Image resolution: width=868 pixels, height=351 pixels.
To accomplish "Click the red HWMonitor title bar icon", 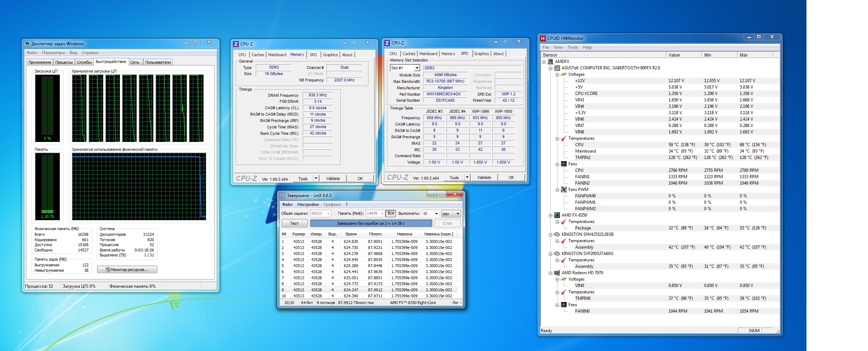I will (543, 38).
